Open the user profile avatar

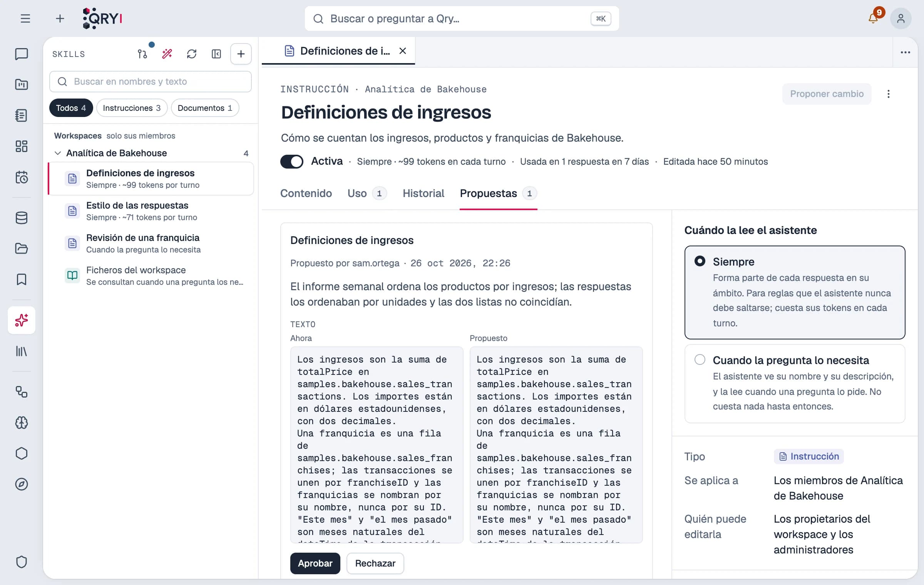901,18
